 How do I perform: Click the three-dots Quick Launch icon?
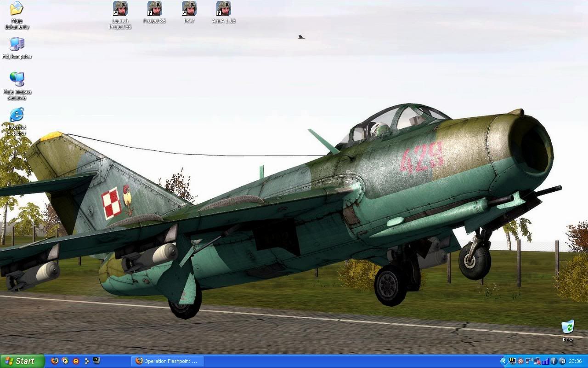pos(86,361)
